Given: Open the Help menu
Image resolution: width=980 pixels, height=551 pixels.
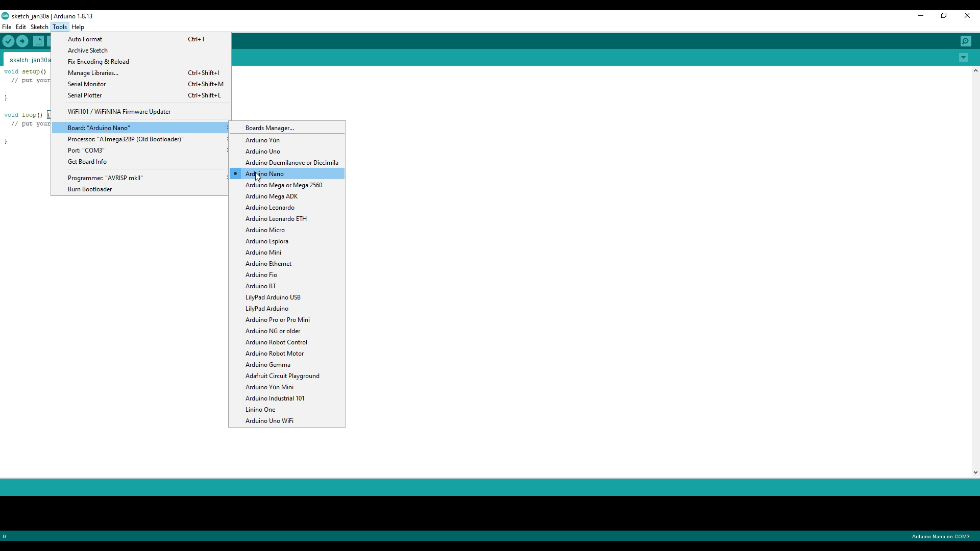Looking at the screenshot, I should (78, 27).
